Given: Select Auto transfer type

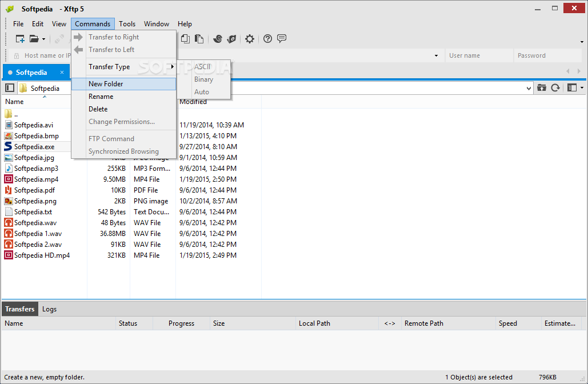Looking at the screenshot, I should point(203,92).
